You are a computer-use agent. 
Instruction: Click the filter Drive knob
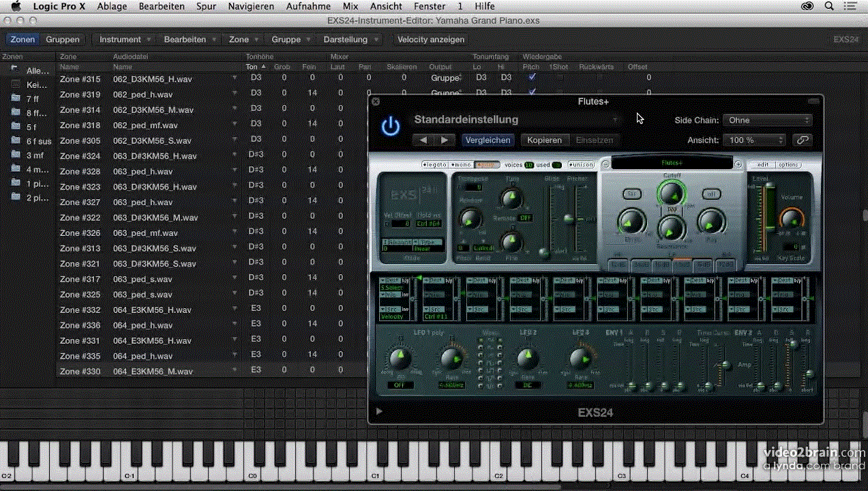[x=632, y=222]
